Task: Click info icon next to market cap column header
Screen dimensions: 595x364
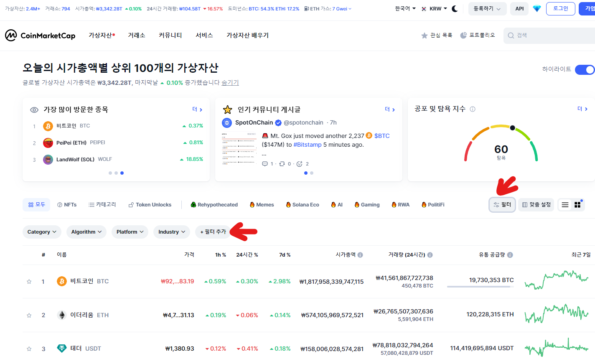Action: tap(360, 255)
